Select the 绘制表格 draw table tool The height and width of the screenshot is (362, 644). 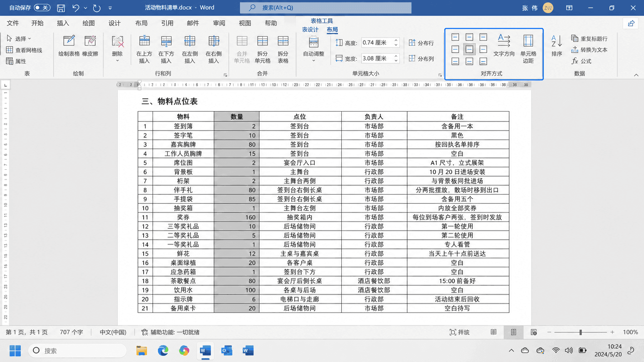point(69,46)
